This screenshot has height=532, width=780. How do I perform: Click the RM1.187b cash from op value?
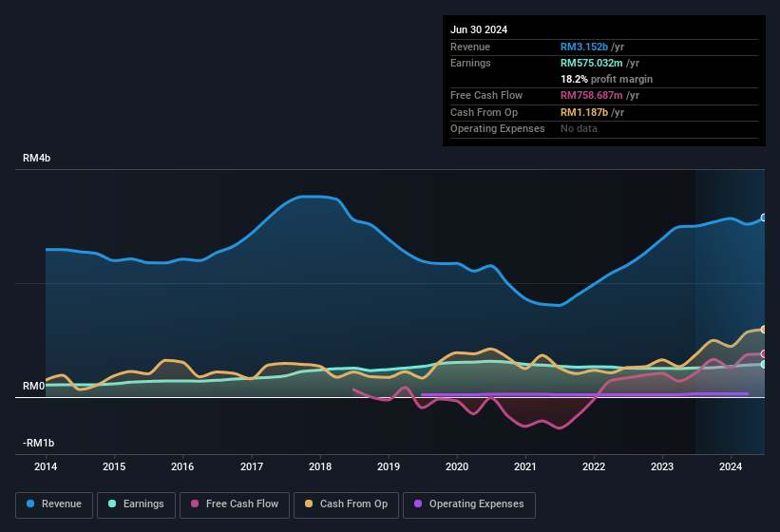pyautogui.click(x=584, y=112)
